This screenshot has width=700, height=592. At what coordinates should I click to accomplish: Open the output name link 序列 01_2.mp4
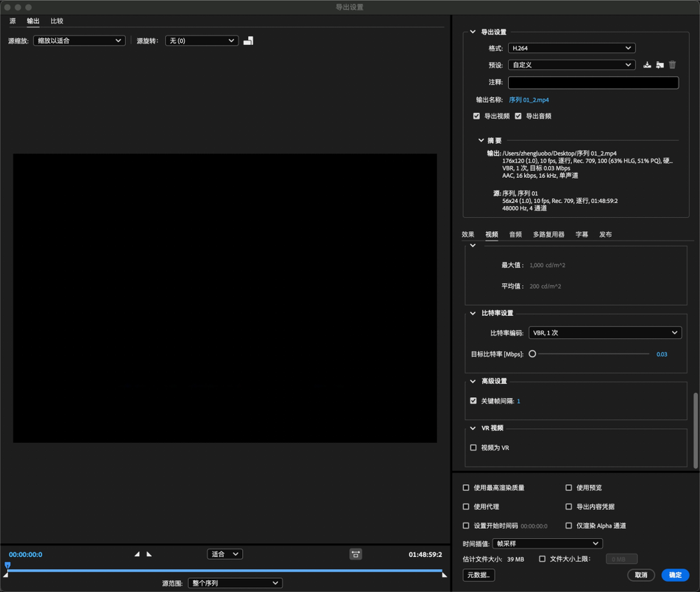click(528, 100)
